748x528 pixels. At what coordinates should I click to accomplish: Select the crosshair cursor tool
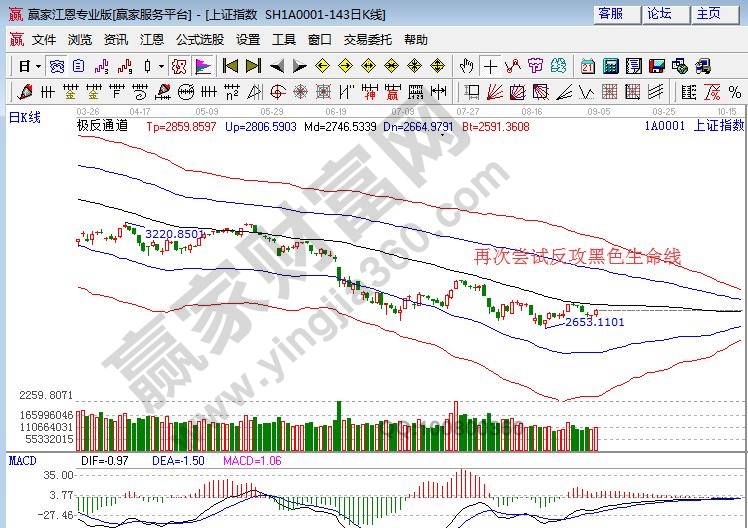click(x=490, y=66)
